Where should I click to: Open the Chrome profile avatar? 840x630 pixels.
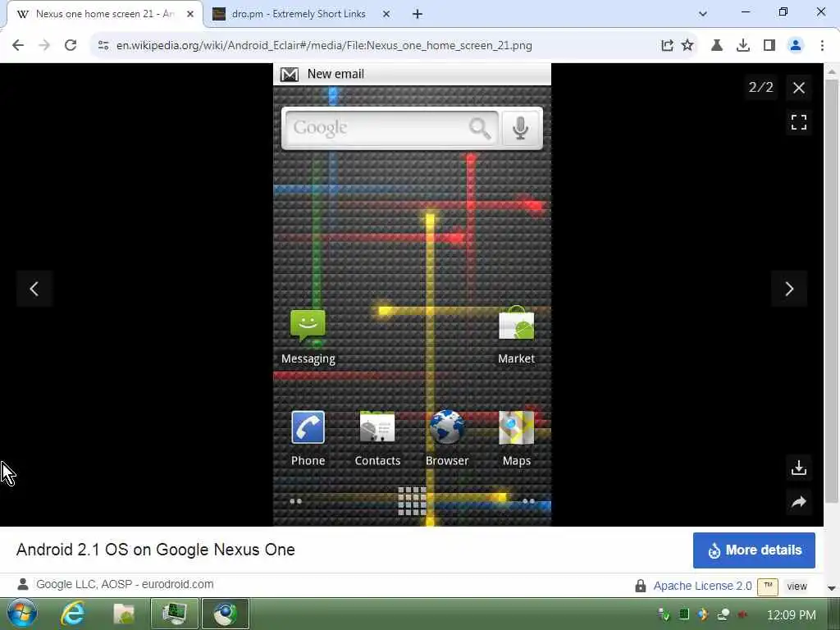[x=796, y=46]
